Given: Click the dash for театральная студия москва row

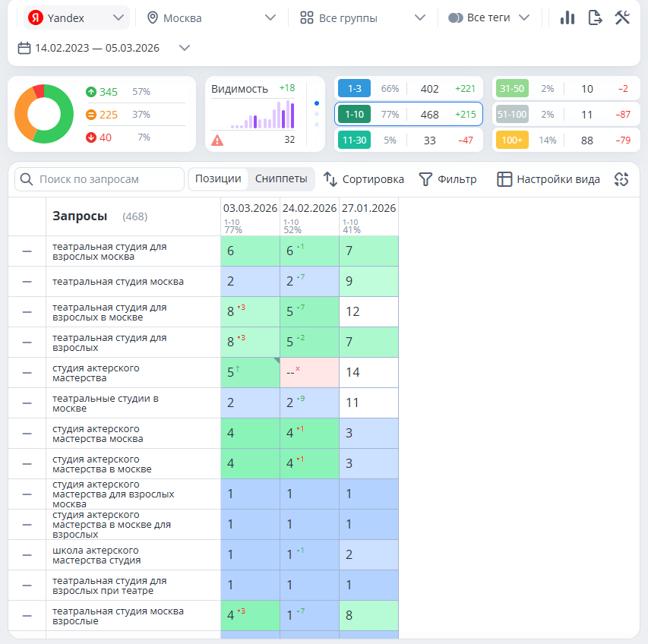Looking at the screenshot, I should (27, 282).
